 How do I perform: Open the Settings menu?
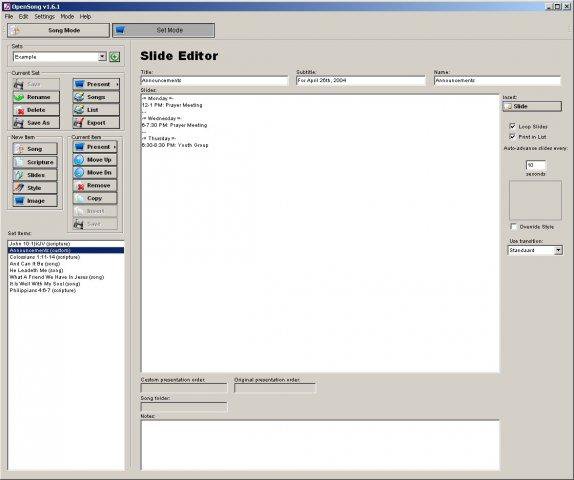pos(44,16)
